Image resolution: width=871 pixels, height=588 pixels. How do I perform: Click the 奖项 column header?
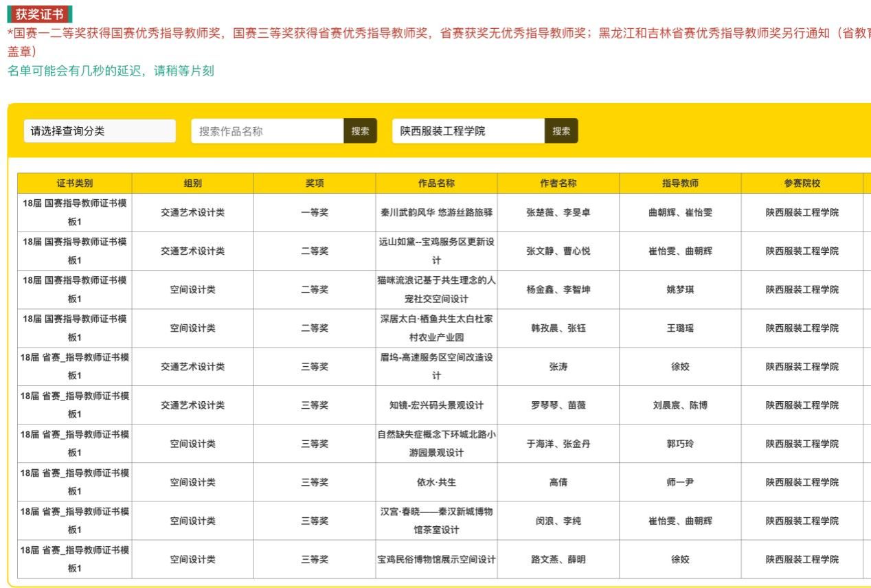coord(315,183)
